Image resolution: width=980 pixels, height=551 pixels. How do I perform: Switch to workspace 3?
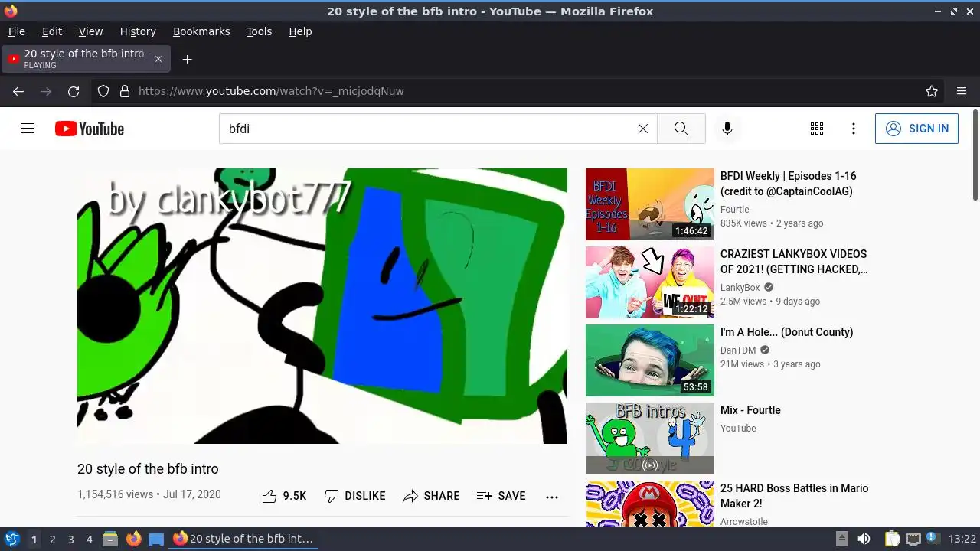pos(70,540)
